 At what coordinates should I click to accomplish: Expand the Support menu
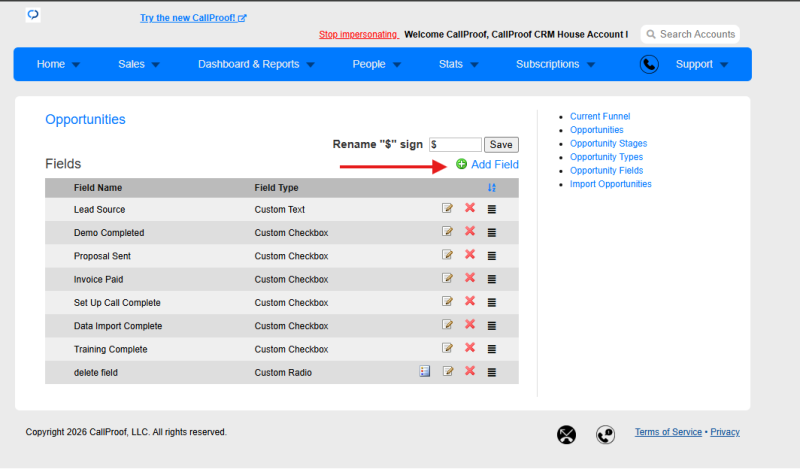click(x=702, y=64)
